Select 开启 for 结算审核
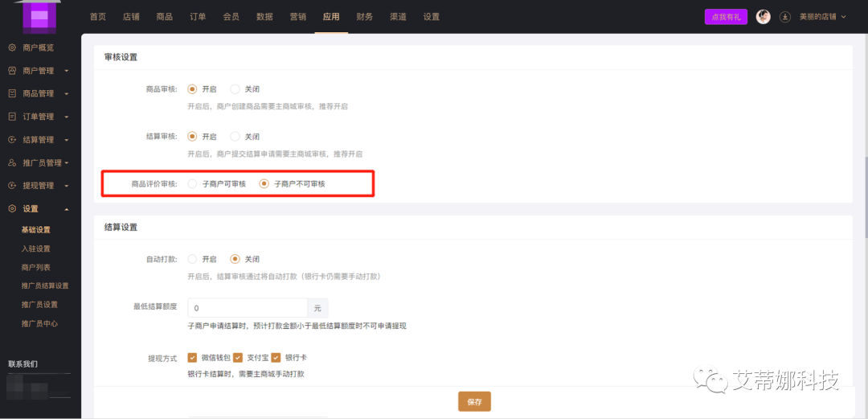 [x=192, y=137]
